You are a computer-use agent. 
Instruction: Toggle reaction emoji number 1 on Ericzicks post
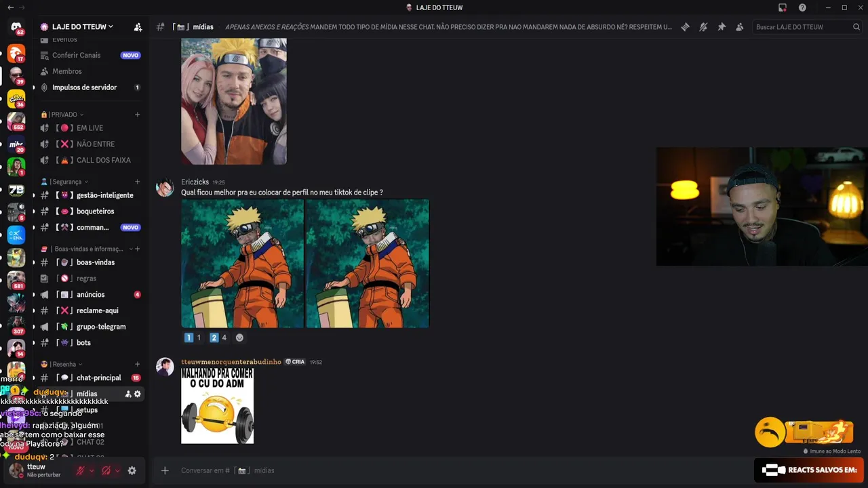pos(193,338)
